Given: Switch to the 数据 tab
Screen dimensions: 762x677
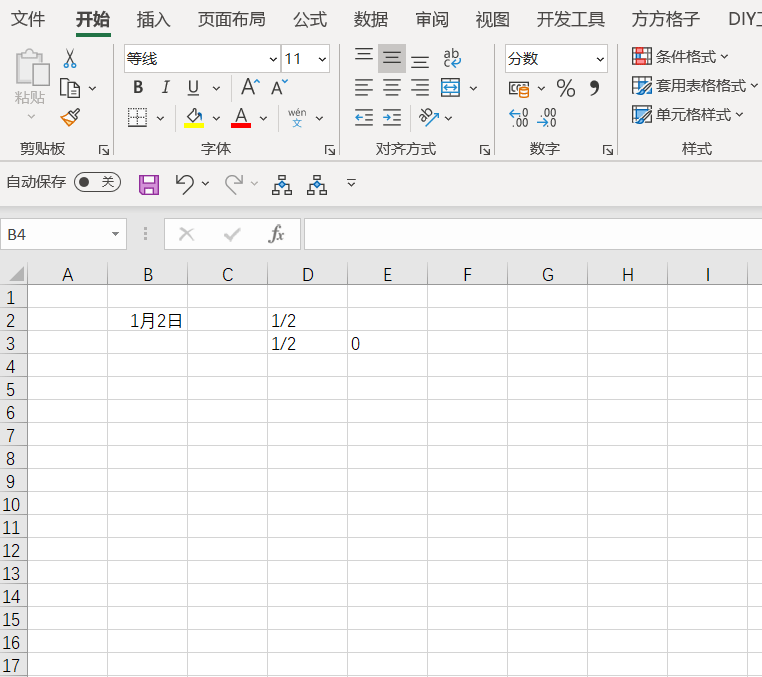Looking at the screenshot, I should [371, 19].
